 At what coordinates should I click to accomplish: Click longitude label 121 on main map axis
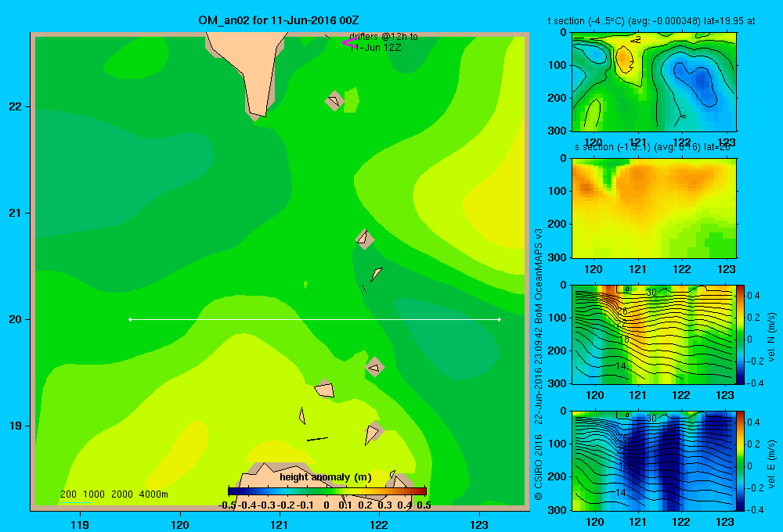point(280,524)
